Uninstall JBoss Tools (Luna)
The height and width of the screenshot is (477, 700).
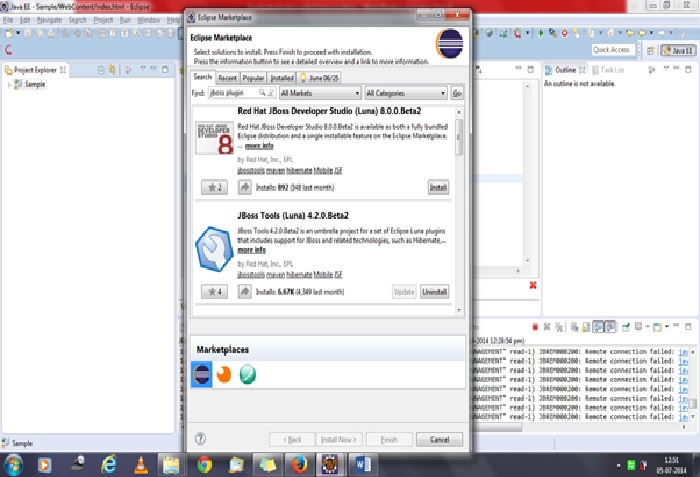point(434,292)
